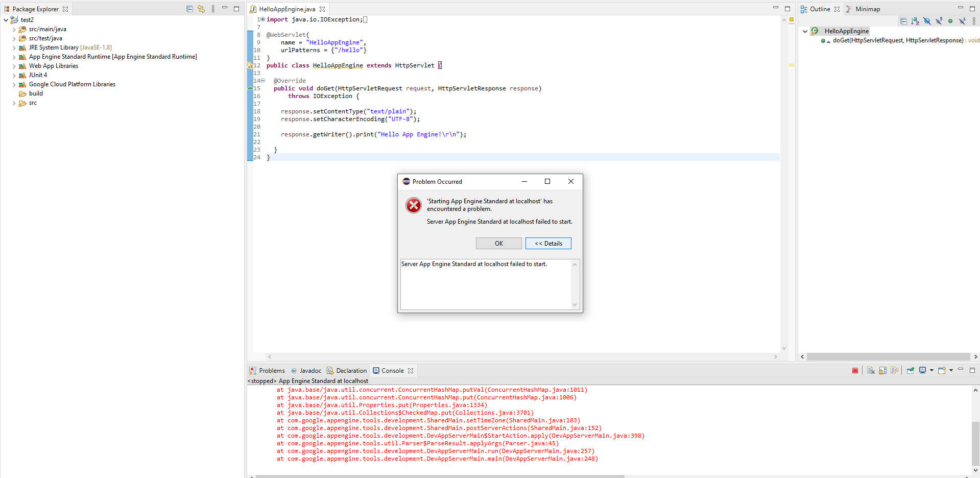The image size is (980, 478).
Task: Toggle Hide Static Members in the Outline
Action: [x=939, y=21]
